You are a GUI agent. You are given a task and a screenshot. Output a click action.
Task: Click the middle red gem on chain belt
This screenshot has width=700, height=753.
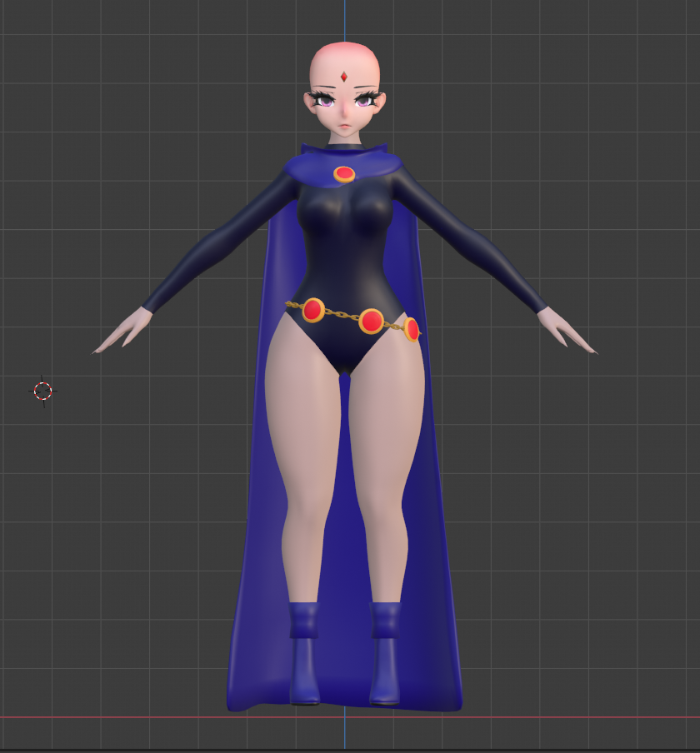(x=372, y=322)
